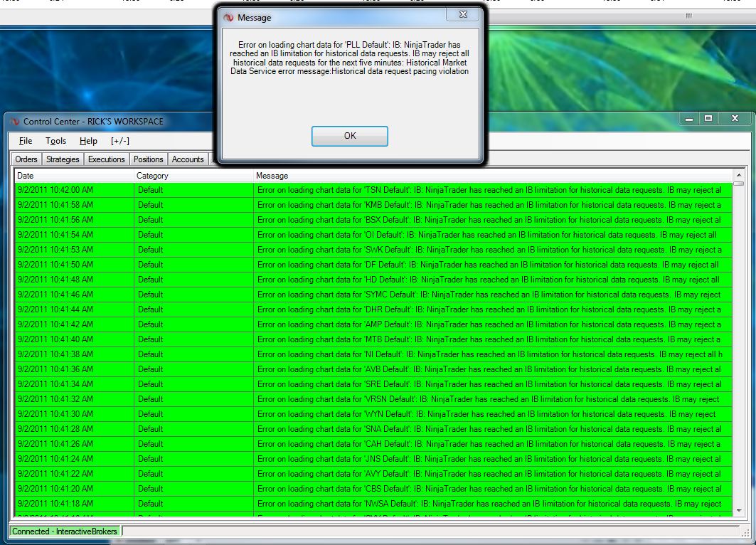Click Default category in 10:41:40 AM row
This screenshot has height=545, width=756.
click(x=151, y=339)
